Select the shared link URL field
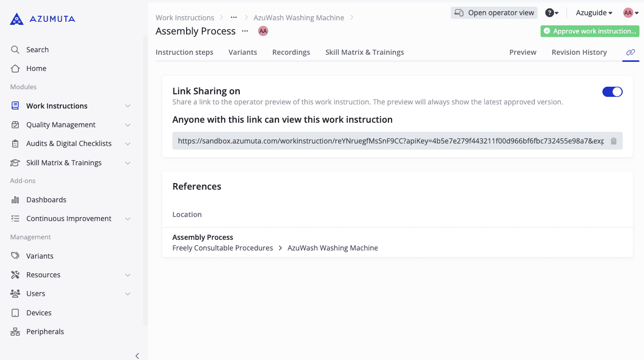This screenshot has height=360, width=644. (390, 141)
